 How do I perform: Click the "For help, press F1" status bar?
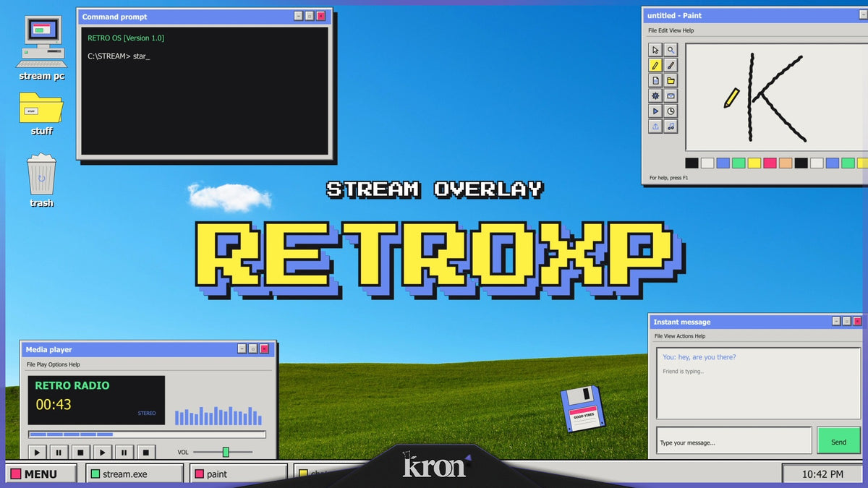[669, 177]
